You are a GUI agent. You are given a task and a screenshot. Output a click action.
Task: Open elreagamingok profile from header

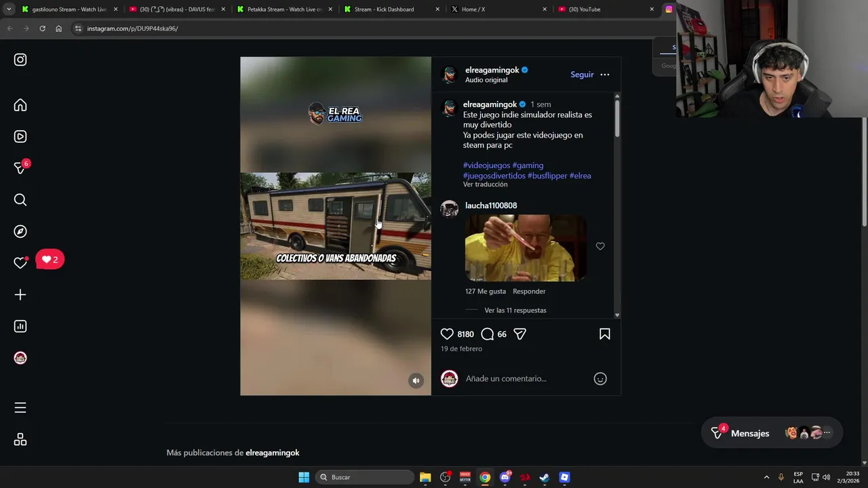pos(492,70)
